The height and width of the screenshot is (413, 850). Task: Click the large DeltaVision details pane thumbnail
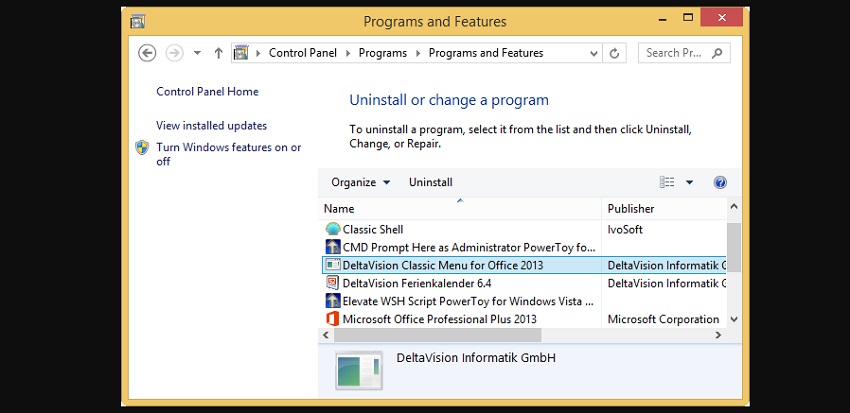pos(359,371)
